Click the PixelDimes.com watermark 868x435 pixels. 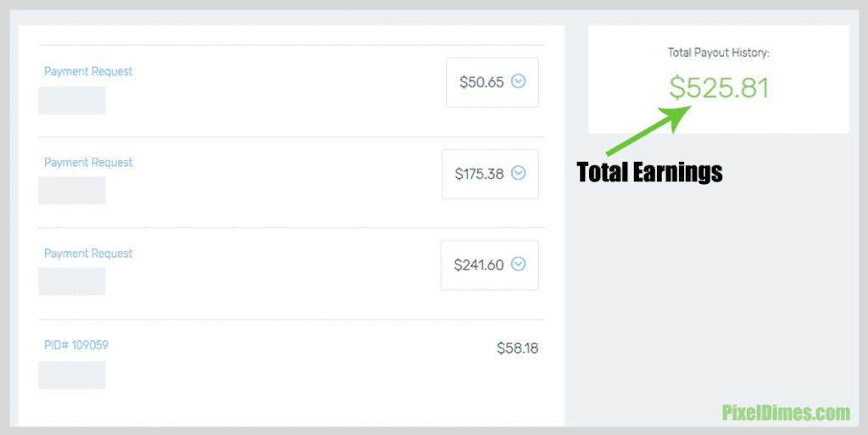tap(786, 413)
